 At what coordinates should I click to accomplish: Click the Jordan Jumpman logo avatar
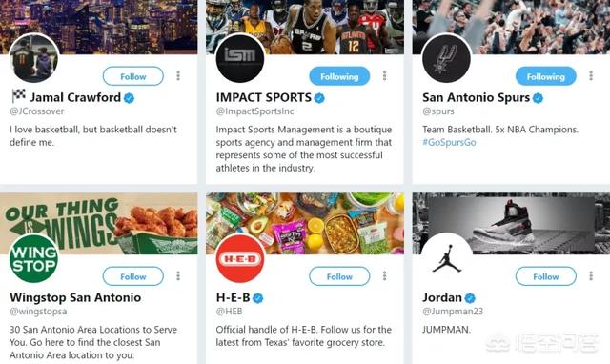(446, 258)
